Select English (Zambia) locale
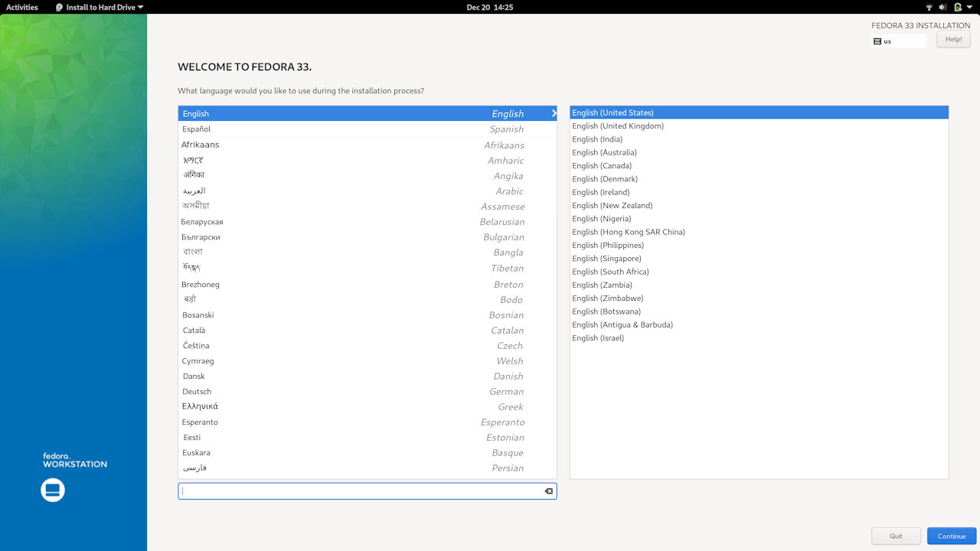The width and height of the screenshot is (980, 551). click(x=759, y=285)
